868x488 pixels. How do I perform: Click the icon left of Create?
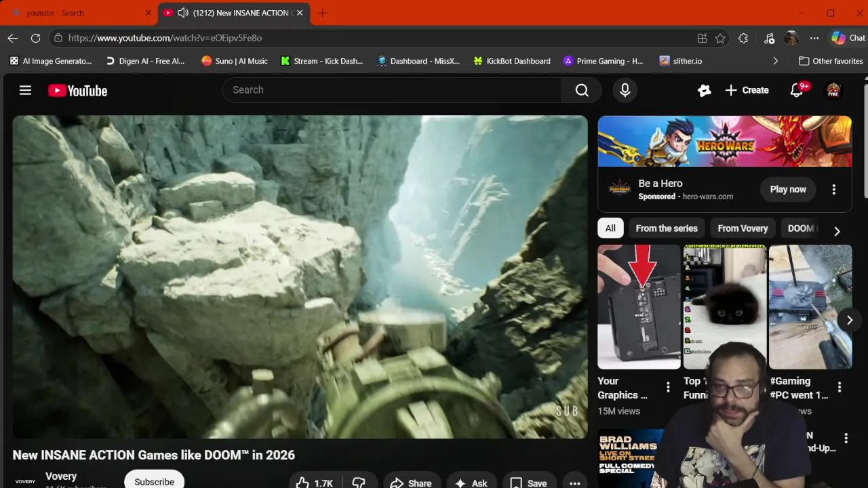point(705,90)
